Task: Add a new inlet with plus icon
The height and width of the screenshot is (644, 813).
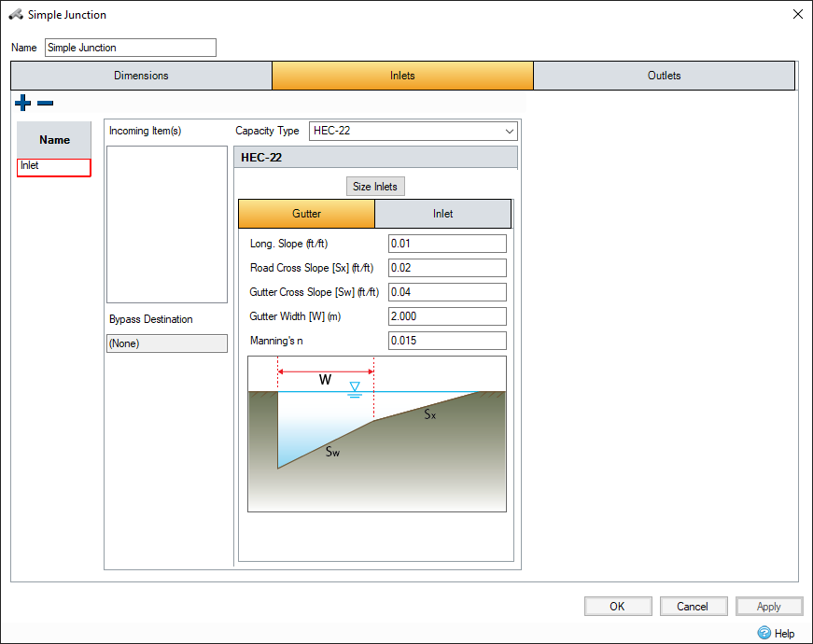Action: (x=22, y=103)
